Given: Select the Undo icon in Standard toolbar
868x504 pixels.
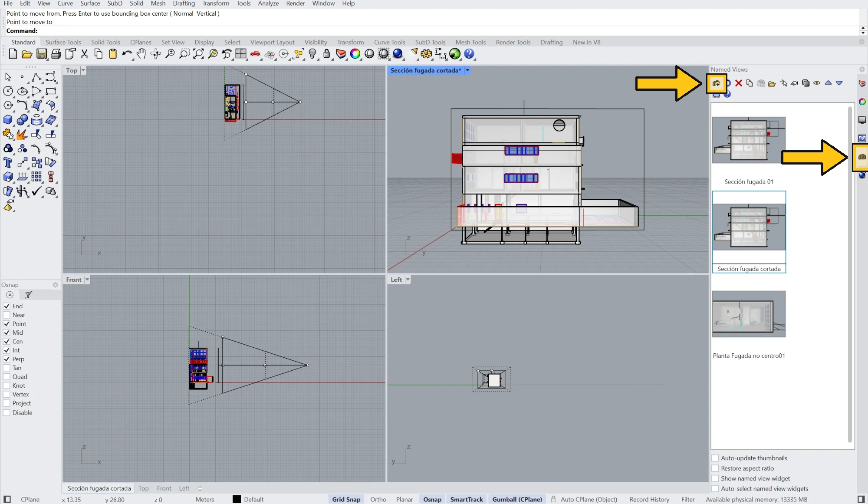Looking at the screenshot, I should click(x=127, y=54).
